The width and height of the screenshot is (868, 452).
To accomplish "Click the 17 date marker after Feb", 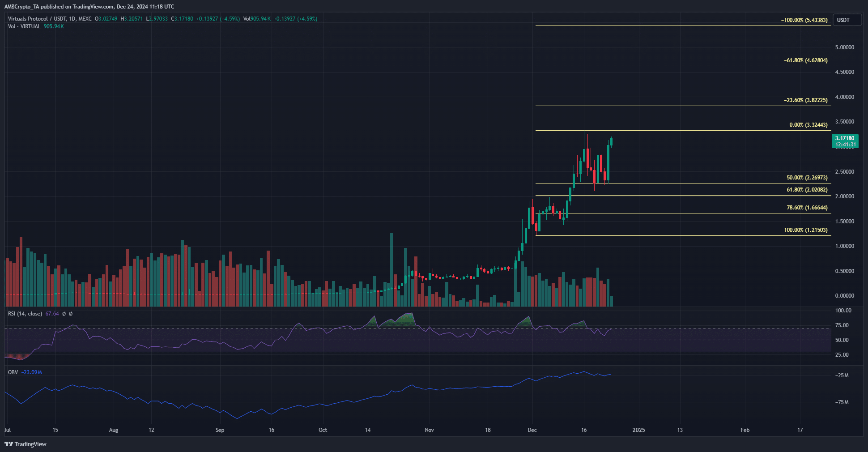I will [x=800, y=430].
